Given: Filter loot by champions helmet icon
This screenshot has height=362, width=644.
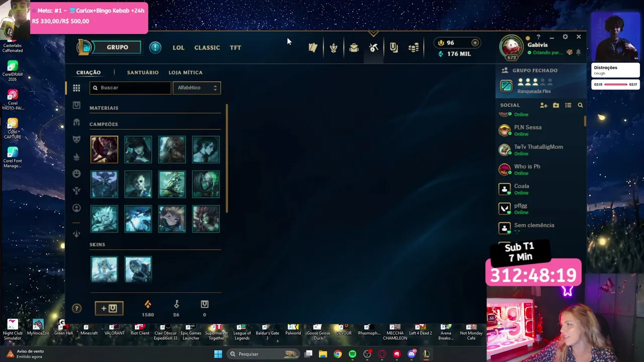Looking at the screenshot, I should pyautogui.click(x=76, y=122).
